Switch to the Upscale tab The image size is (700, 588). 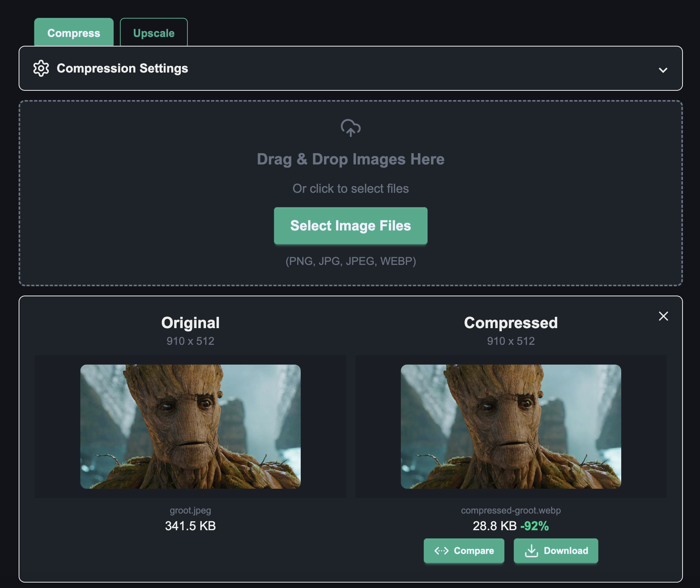[154, 33]
